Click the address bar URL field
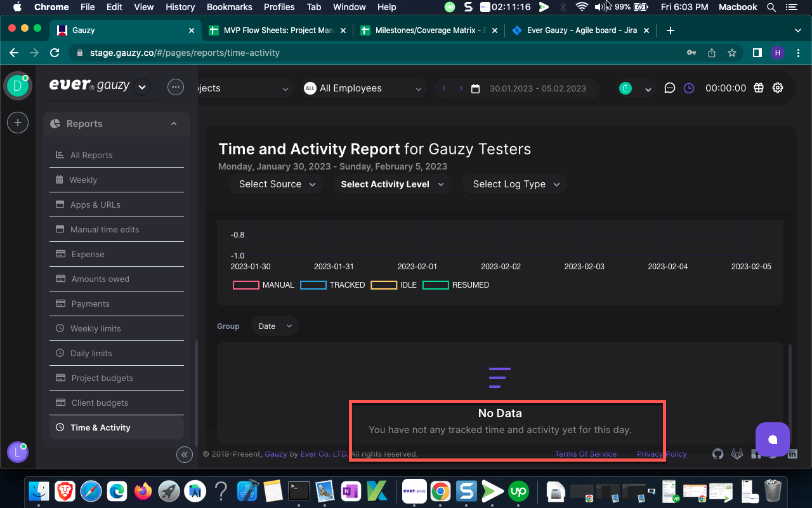The image size is (812, 508). [x=374, y=53]
